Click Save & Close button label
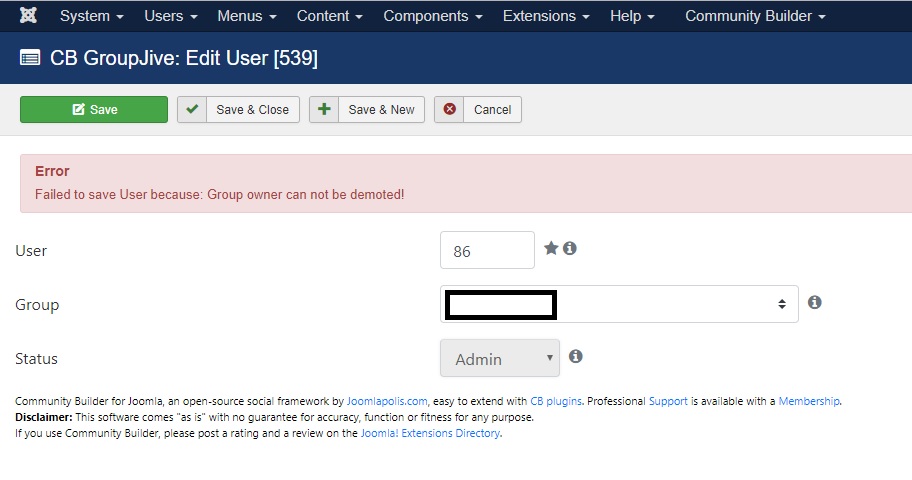Viewport: 912px width, 480px height. tap(252, 109)
